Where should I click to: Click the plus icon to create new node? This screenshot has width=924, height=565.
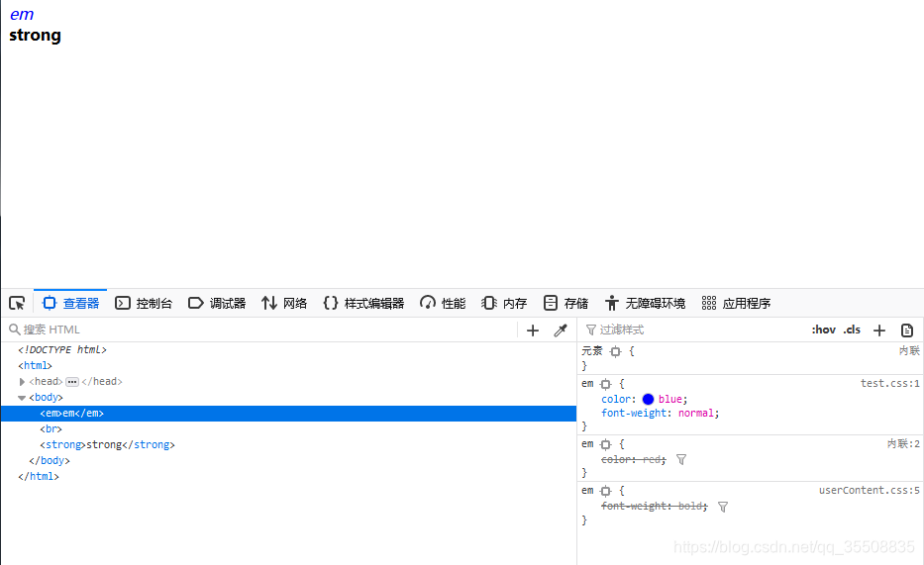533,330
